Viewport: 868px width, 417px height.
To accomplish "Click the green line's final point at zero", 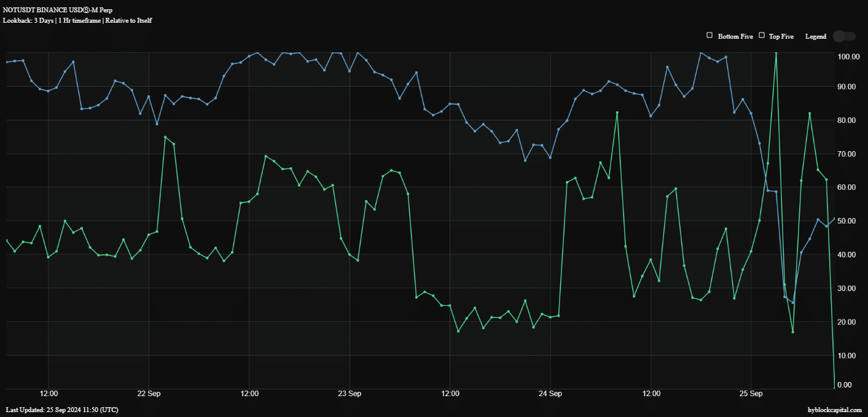I will click(834, 387).
